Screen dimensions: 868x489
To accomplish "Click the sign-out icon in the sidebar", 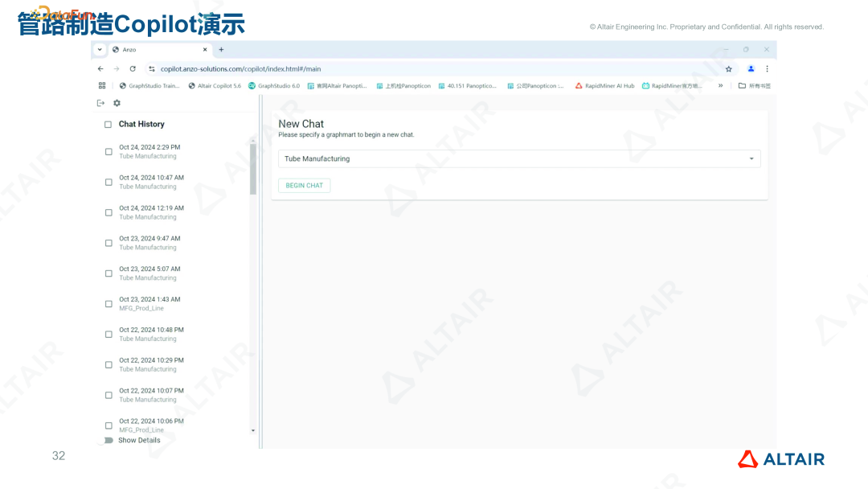I will tap(100, 103).
